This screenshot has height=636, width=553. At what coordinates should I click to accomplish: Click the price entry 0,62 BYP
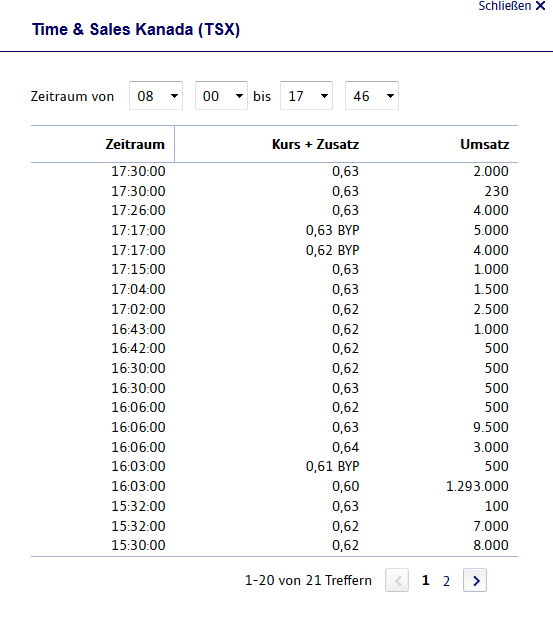point(332,250)
